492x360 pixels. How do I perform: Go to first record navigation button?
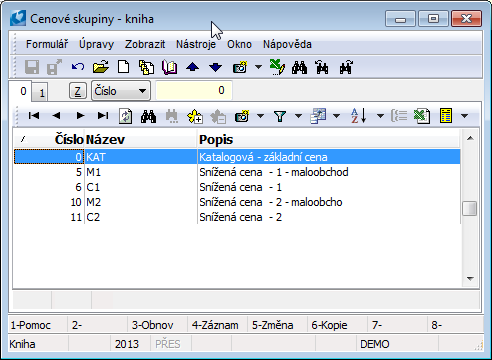(x=34, y=116)
